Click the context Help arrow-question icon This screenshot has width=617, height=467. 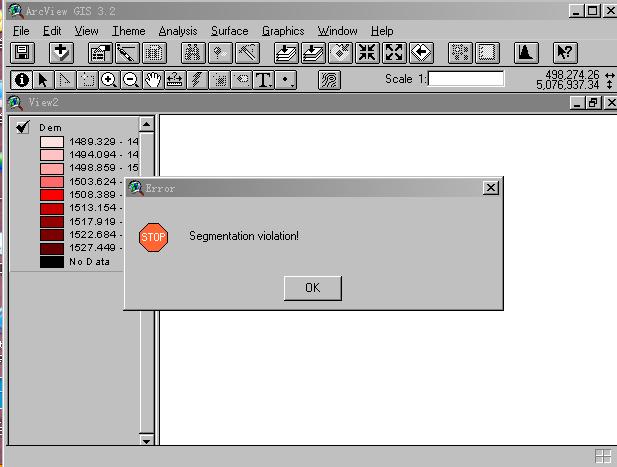pos(565,53)
